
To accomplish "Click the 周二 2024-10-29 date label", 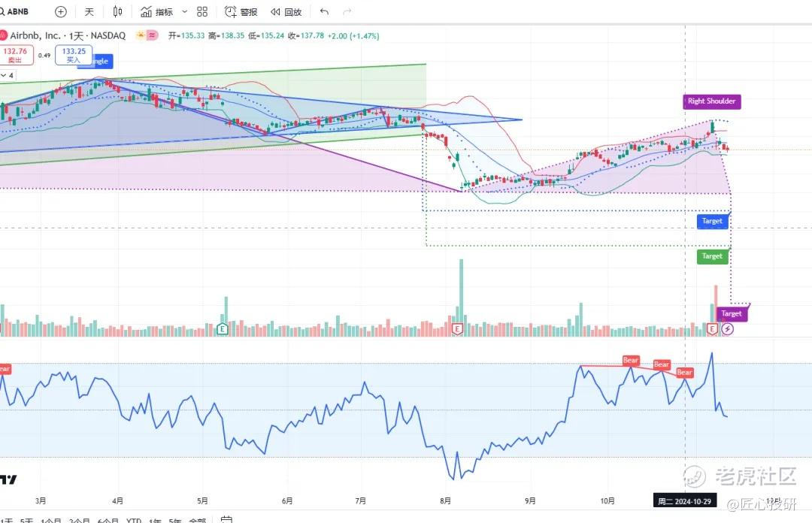I will pos(685,501).
